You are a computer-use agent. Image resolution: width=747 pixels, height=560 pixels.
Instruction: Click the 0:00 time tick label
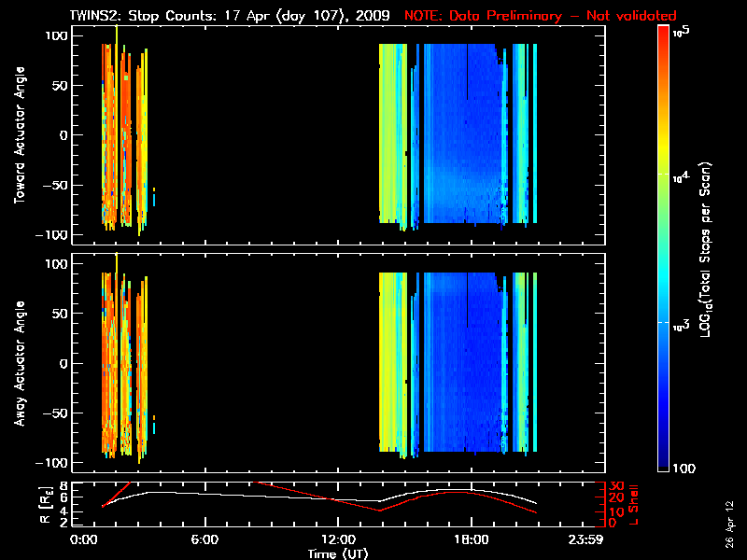click(85, 540)
